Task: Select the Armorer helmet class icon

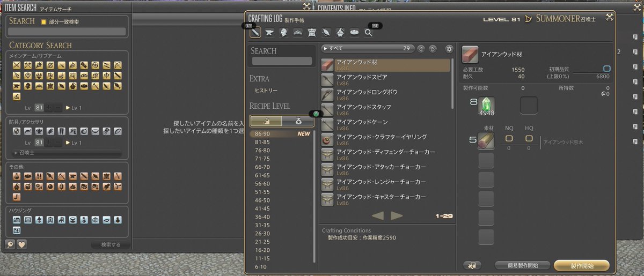Action: 283,32
